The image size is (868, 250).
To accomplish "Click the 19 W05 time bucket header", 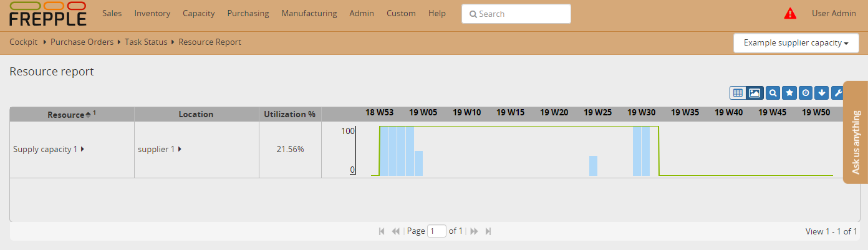I will [423, 113].
